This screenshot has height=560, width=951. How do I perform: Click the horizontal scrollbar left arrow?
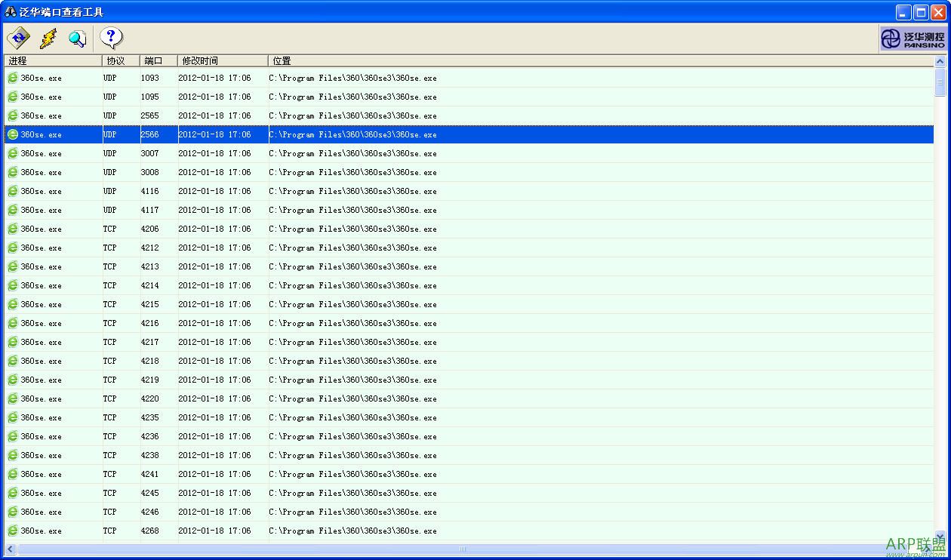[x=11, y=549]
